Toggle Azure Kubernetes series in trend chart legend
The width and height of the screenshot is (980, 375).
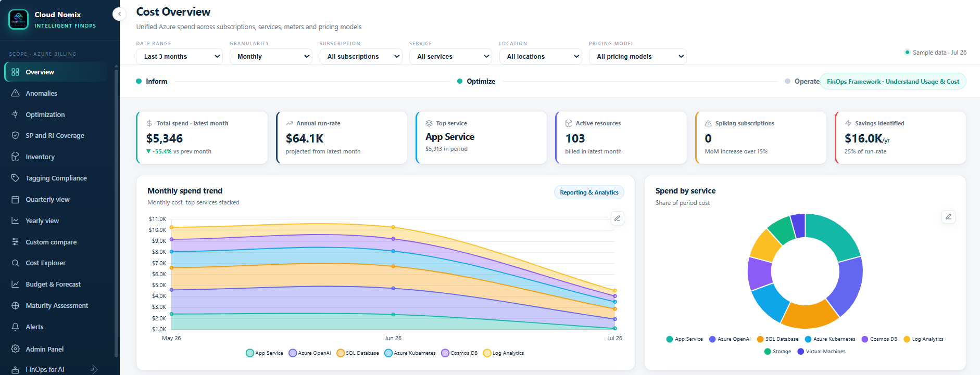pyautogui.click(x=410, y=353)
